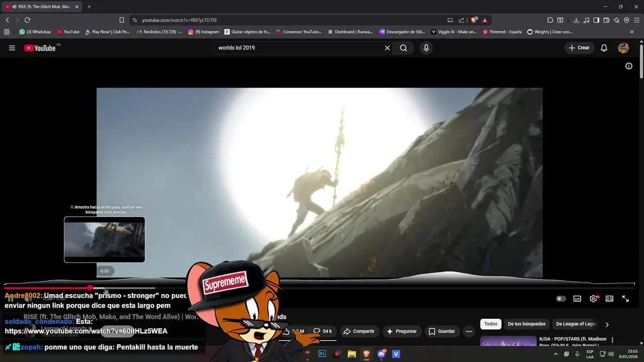Go to the YouTube home logo
The height and width of the screenshot is (362, 644).
pos(40,48)
